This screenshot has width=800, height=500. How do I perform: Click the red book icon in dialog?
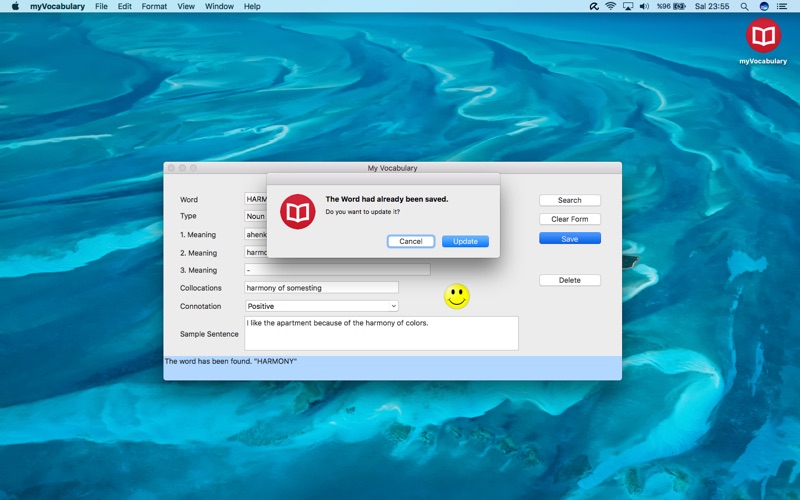[x=298, y=212]
